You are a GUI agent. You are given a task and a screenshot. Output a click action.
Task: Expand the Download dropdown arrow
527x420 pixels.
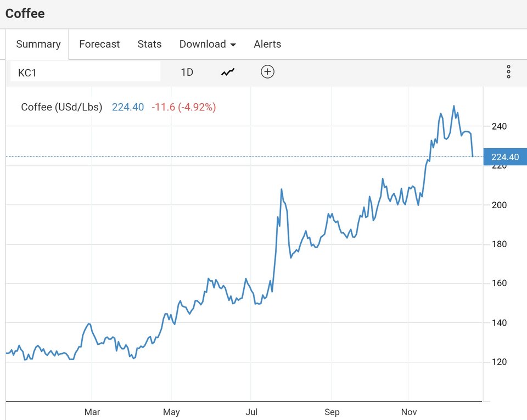[x=233, y=44]
